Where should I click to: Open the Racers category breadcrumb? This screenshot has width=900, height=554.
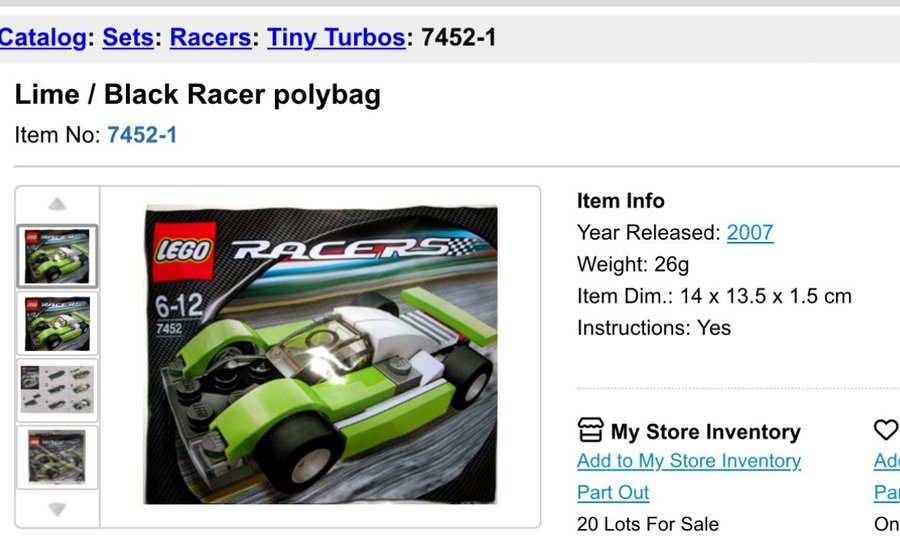click(x=211, y=38)
